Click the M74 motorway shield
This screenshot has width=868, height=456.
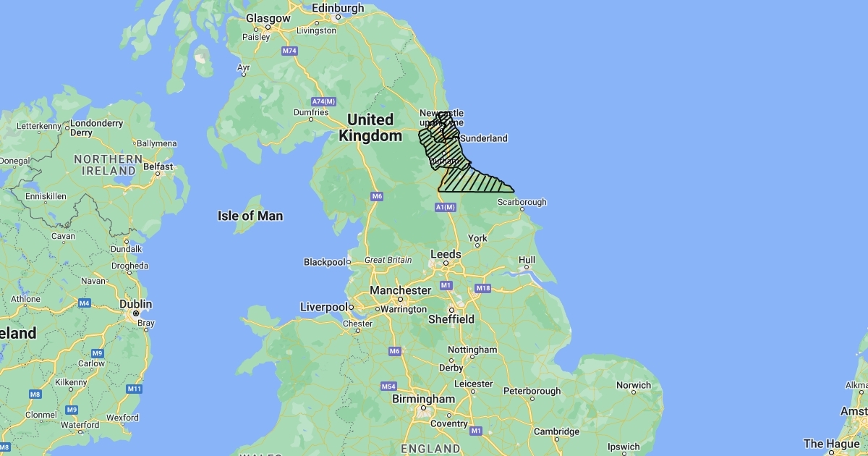290,51
